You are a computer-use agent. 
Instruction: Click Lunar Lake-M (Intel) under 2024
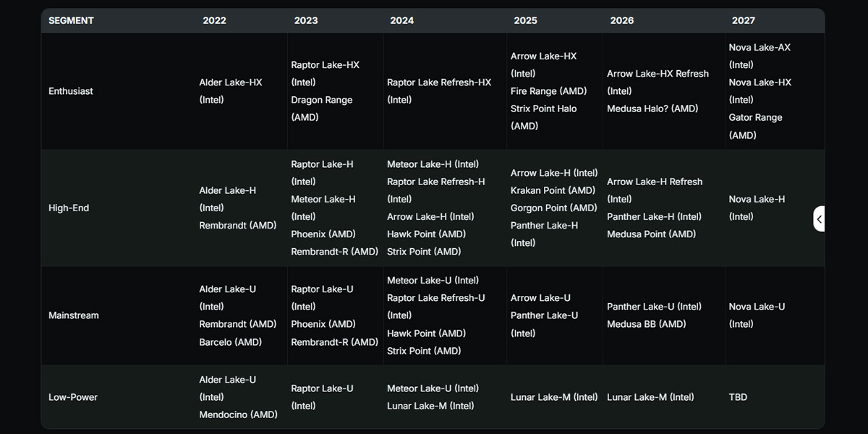(x=431, y=406)
